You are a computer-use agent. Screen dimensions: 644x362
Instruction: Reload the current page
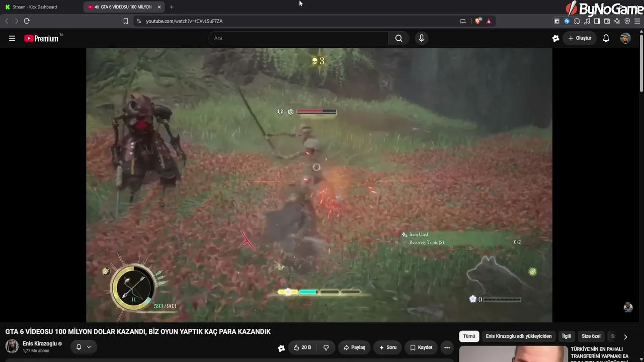click(27, 21)
